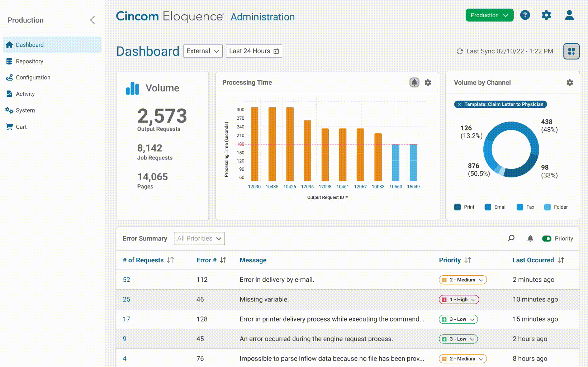Click the Message column header
The image size is (588, 367).
[x=253, y=260]
